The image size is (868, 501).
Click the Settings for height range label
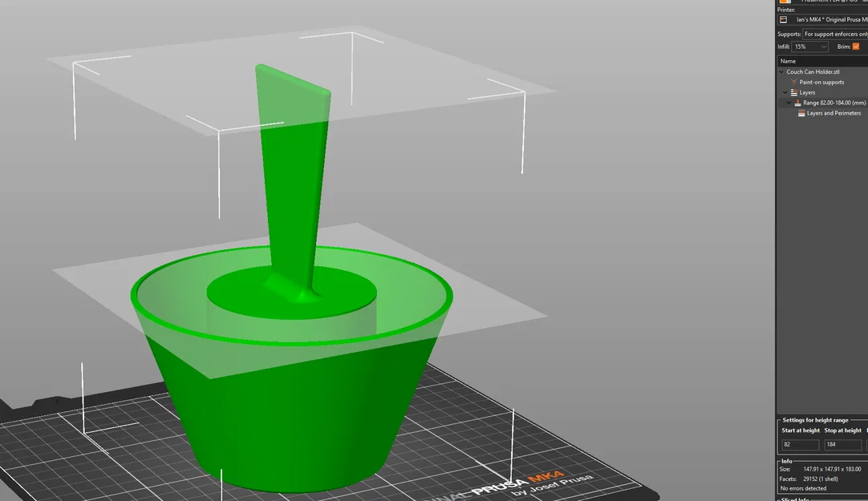coord(815,420)
